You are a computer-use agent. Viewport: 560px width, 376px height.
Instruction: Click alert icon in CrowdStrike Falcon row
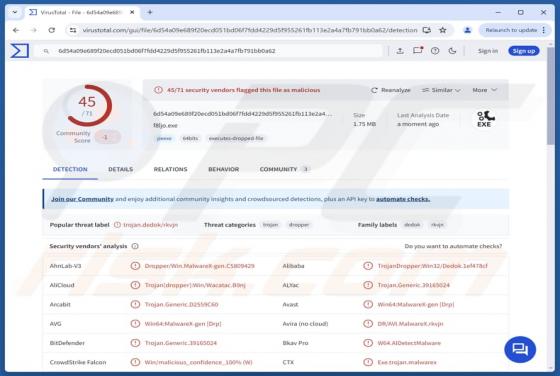(x=135, y=362)
